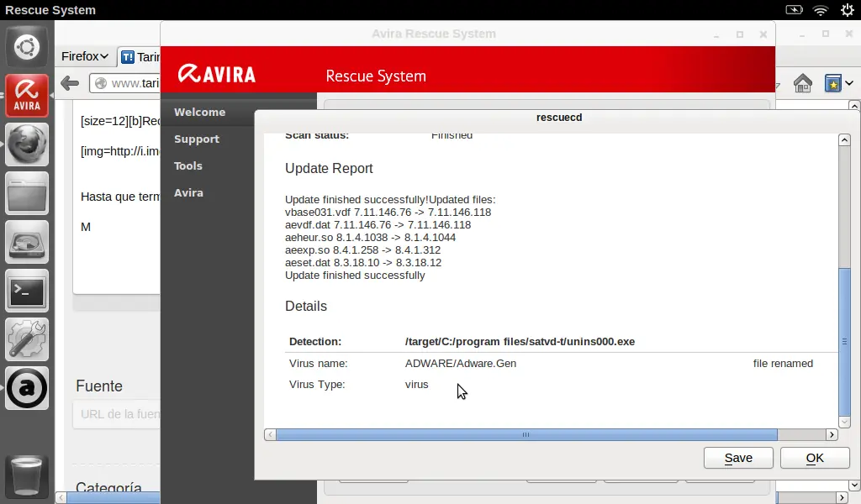Image resolution: width=861 pixels, height=504 pixels.
Task: Click the 'Details' heading
Action: coord(305,306)
